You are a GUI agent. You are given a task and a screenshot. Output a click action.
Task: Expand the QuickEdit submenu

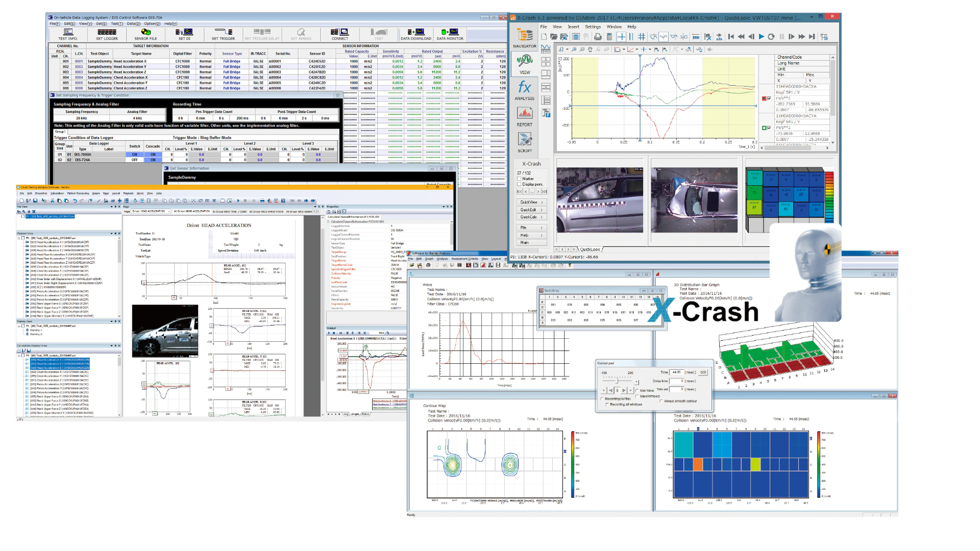click(x=531, y=210)
